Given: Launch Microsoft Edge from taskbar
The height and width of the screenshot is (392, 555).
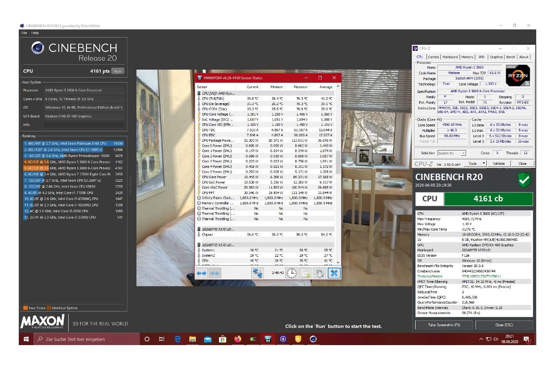Looking at the screenshot, I should (178, 339).
